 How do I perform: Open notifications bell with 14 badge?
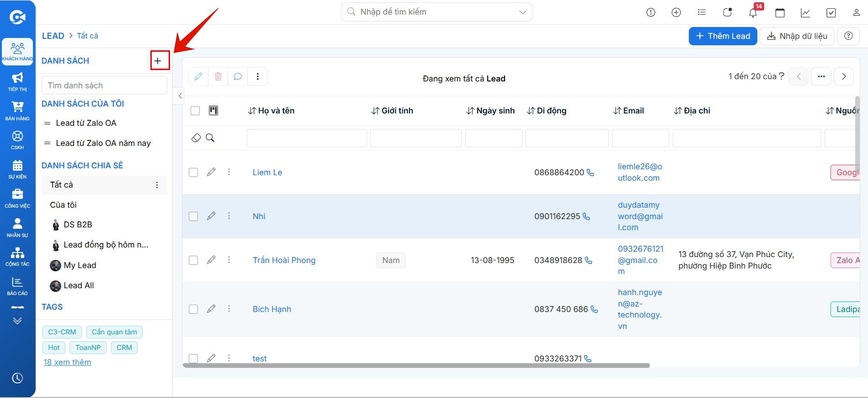click(x=753, y=12)
